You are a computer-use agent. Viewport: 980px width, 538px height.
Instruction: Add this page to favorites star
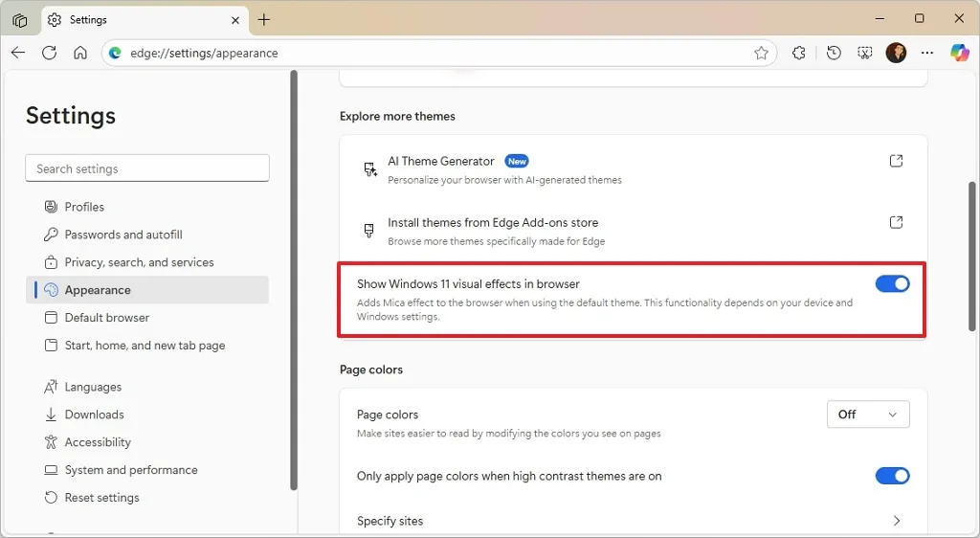(x=761, y=53)
